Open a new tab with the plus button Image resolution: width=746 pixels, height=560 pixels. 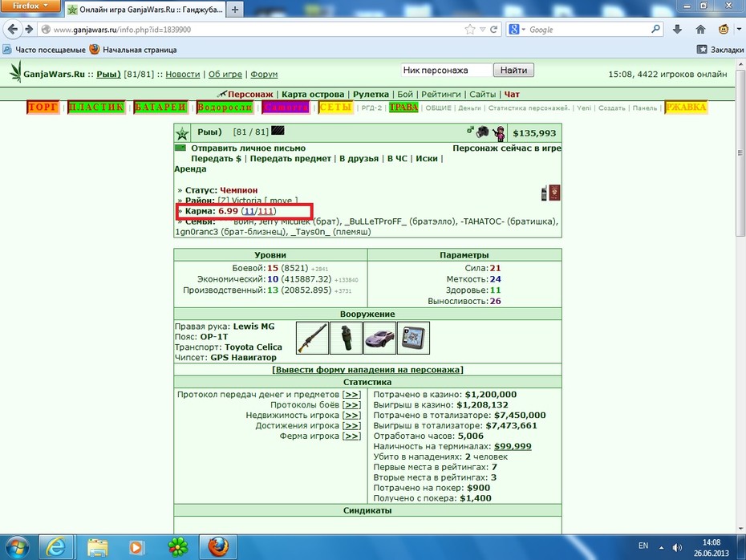(x=234, y=9)
